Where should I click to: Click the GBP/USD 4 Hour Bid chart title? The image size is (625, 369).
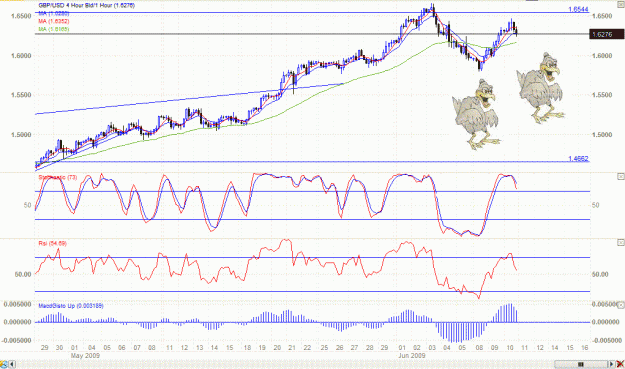point(86,6)
